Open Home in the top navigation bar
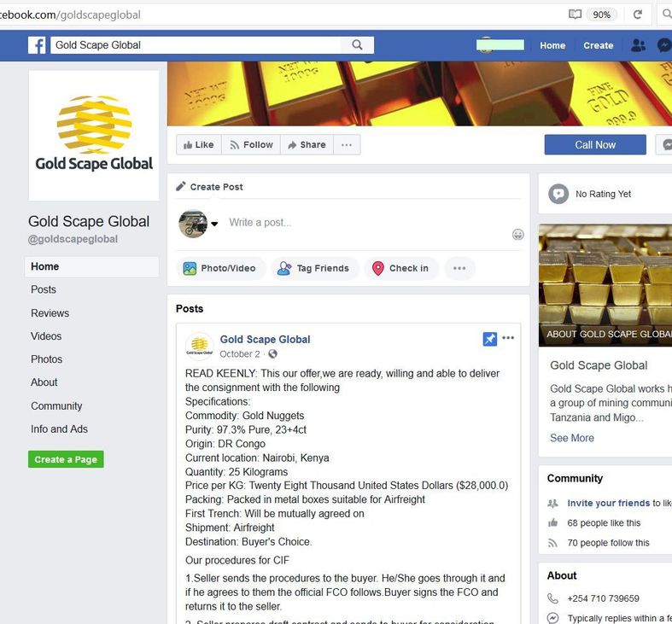Screen dimensions: 672x624 pos(552,45)
